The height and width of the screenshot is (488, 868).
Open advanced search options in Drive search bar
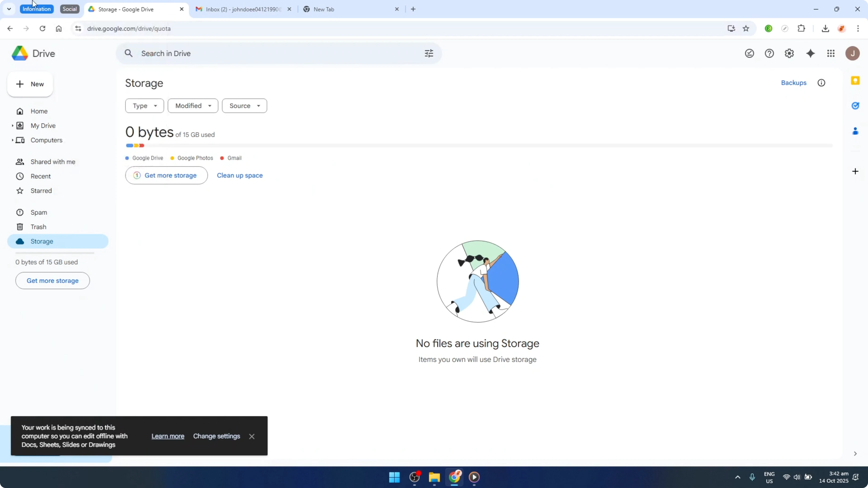[x=428, y=53]
